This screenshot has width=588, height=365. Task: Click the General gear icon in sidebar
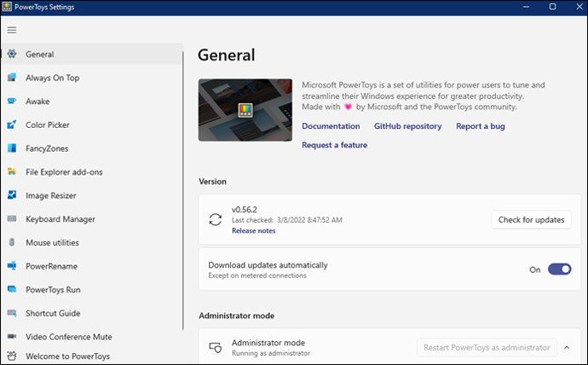tap(12, 54)
